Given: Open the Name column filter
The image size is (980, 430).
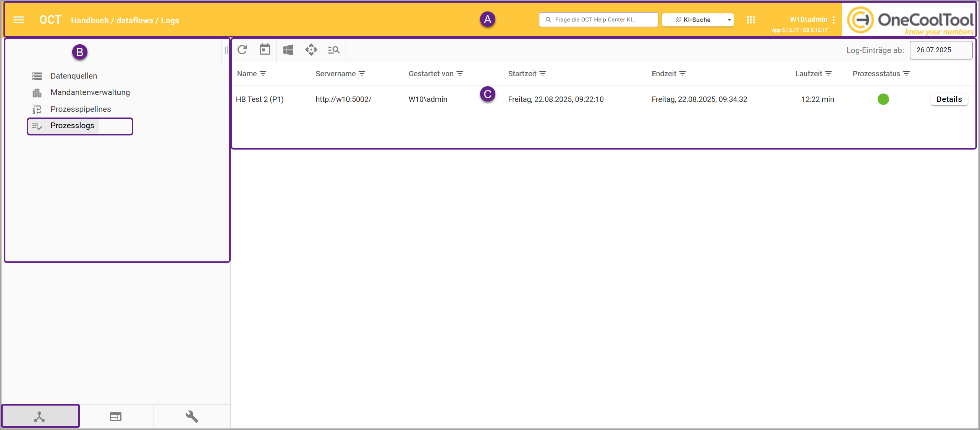Looking at the screenshot, I should pyautogui.click(x=263, y=74).
